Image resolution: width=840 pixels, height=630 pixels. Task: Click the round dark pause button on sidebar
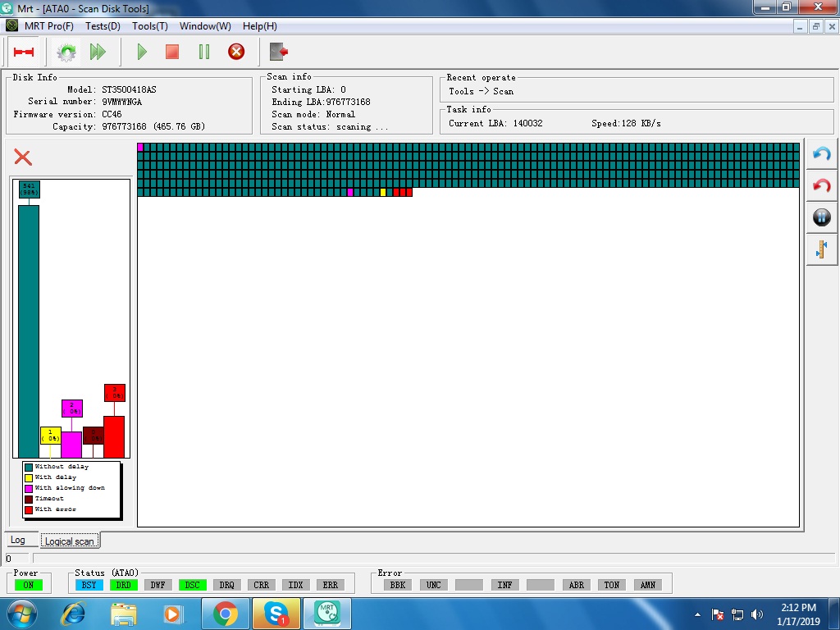pyautogui.click(x=822, y=217)
